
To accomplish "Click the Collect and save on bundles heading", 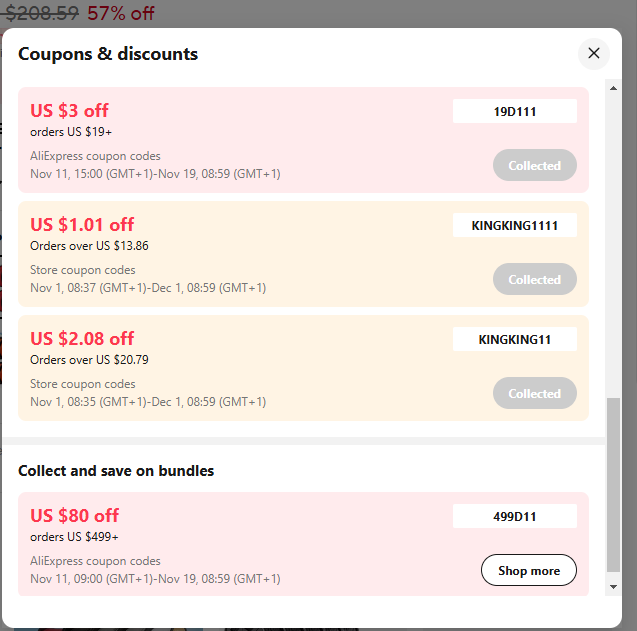I will point(116,471).
